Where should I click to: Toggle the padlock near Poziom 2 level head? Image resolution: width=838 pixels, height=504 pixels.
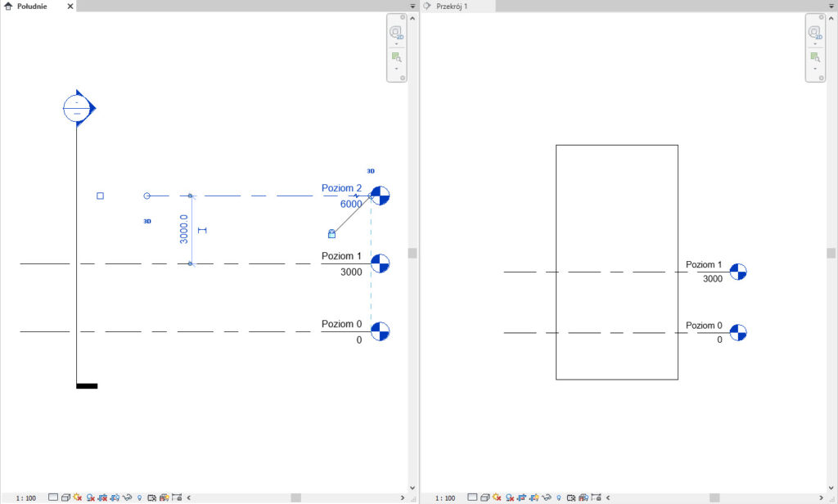[331, 233]
